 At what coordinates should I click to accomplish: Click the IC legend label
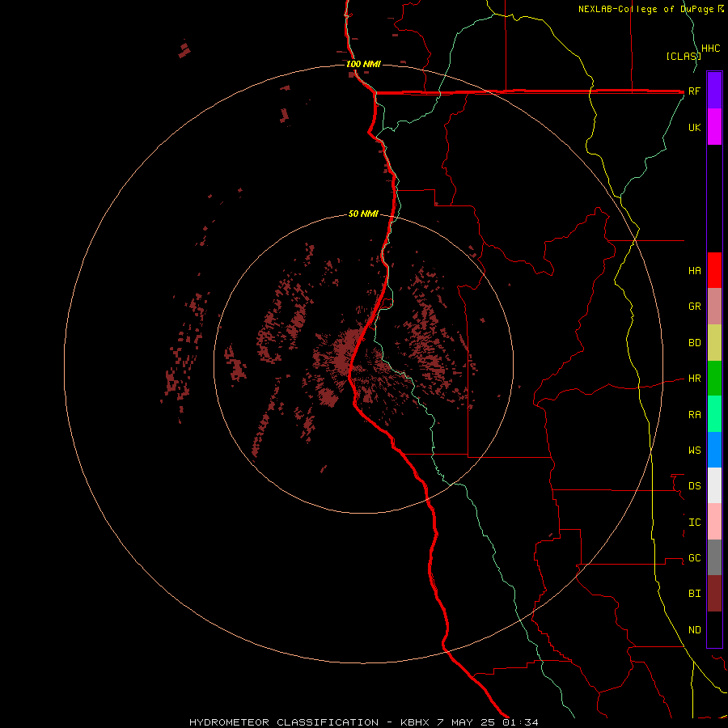tap(695, 522)
